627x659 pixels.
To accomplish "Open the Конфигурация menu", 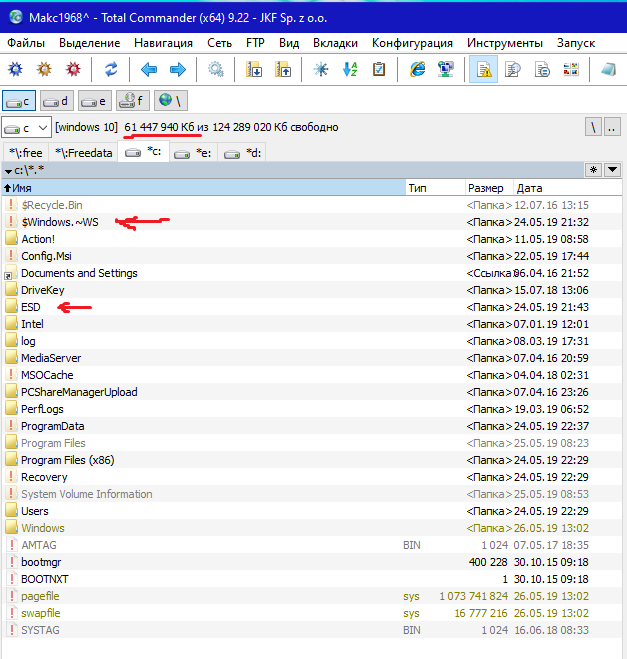I will coord(412,43).
